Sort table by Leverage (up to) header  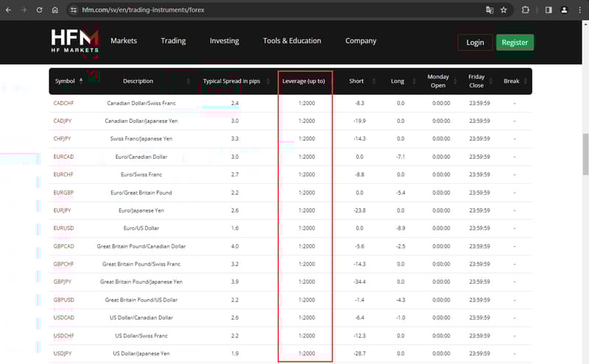coord(304,81)
